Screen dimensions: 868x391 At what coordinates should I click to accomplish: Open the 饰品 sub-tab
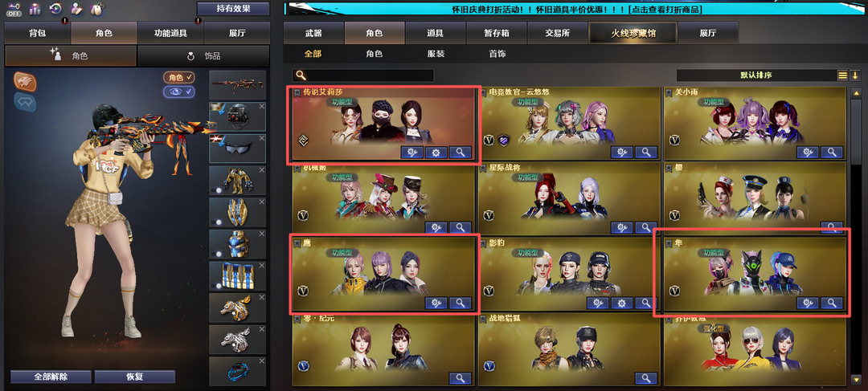203,56
